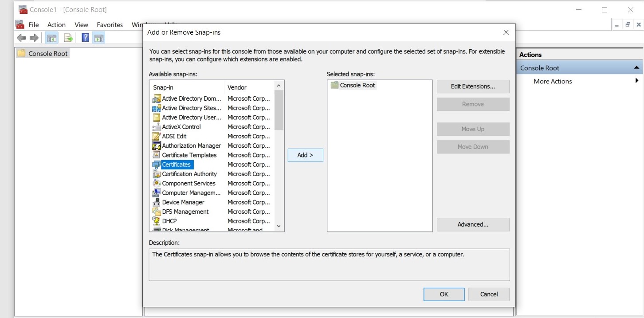This screenshot has width=644, height=318.
Task: Select the Device Manager snap-in icon
Action: [x=156, y=202]
